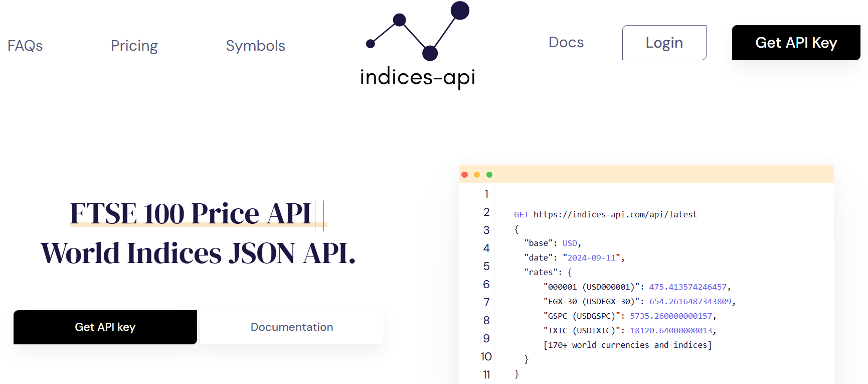The height and width of the screenshot is (384, 868).
Task: Select the GSPC rate value 5735.260000000157
Action: pos(671,316)
